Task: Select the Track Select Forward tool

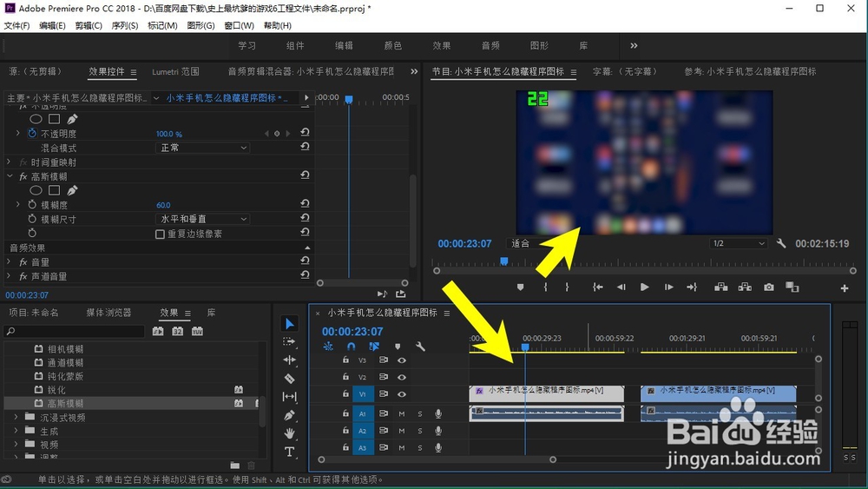Action: click(289, 341)
